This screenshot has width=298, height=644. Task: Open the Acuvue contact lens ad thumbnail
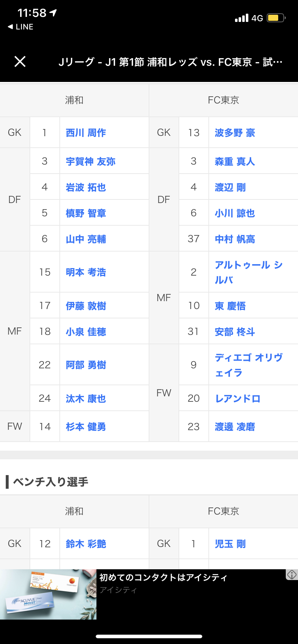[48, 594]
